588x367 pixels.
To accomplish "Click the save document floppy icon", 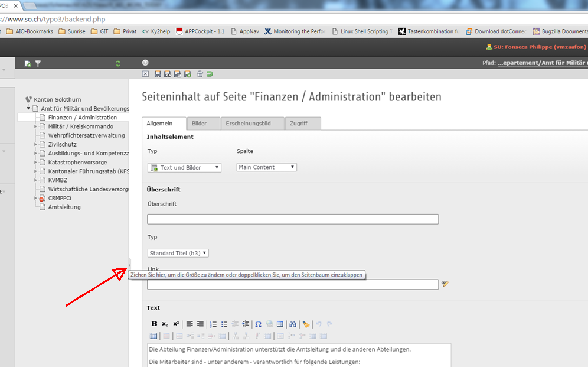I will [158, 74].
